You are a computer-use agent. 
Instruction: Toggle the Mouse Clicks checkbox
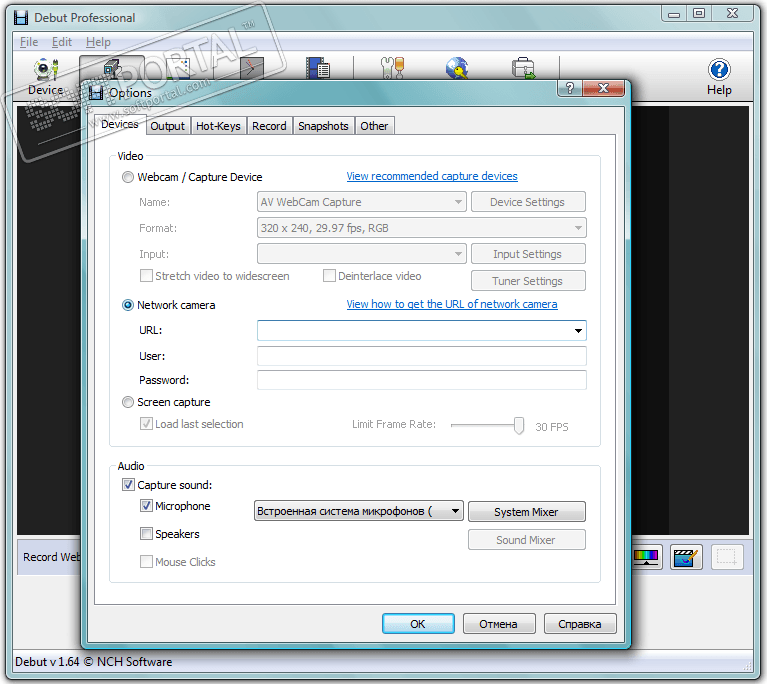click(146, 562)
